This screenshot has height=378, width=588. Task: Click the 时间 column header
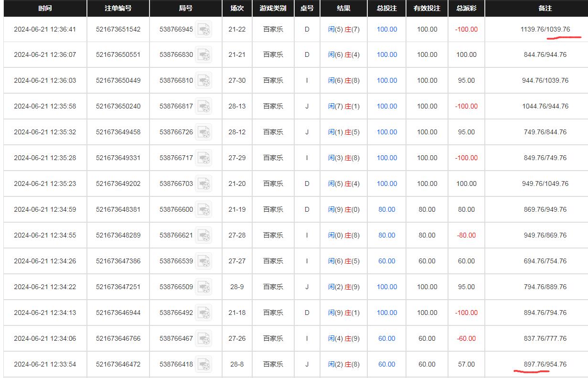(45, 9)
